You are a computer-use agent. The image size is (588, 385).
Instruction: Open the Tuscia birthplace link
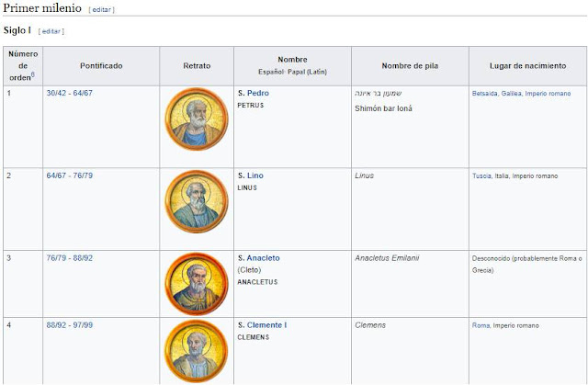(x=481, y=176)
